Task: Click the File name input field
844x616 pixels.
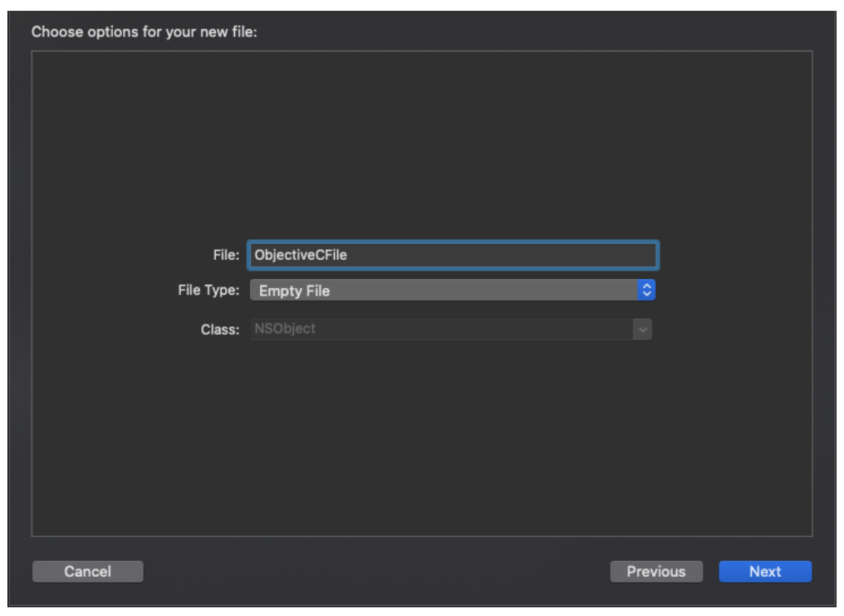Action: [x=454, y=255]
